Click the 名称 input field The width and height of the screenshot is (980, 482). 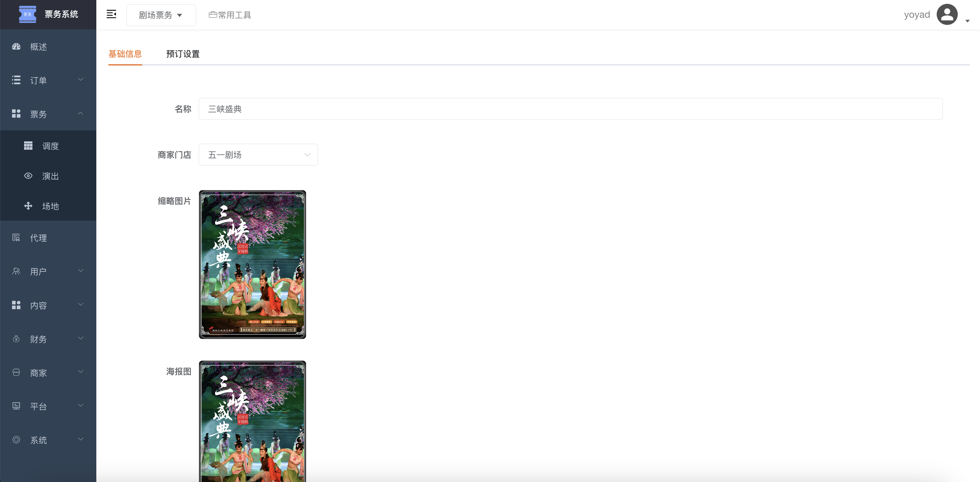[x=570, y=109]
